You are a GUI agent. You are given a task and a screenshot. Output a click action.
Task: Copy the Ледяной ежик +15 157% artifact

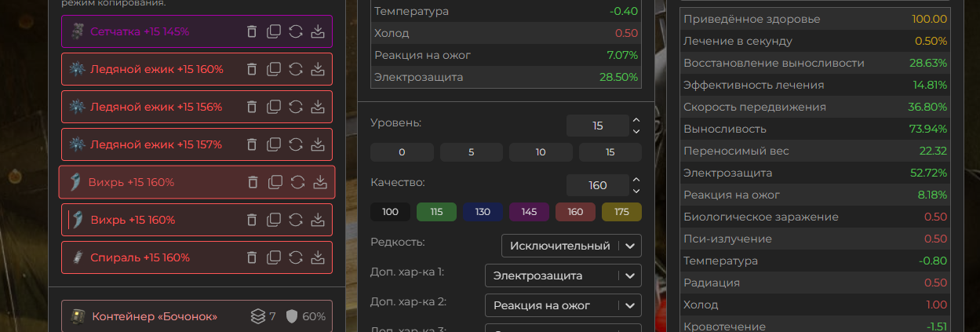click(274, 144)
